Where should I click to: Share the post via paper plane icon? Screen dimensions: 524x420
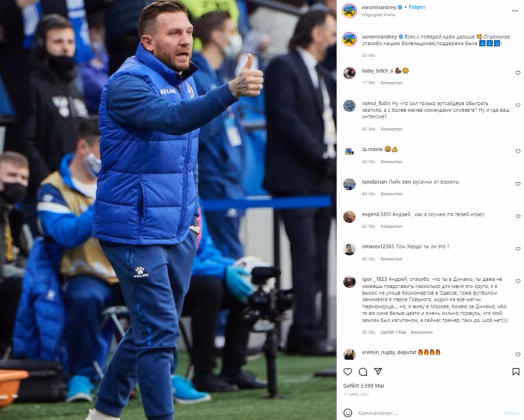(x=378, y=372)
